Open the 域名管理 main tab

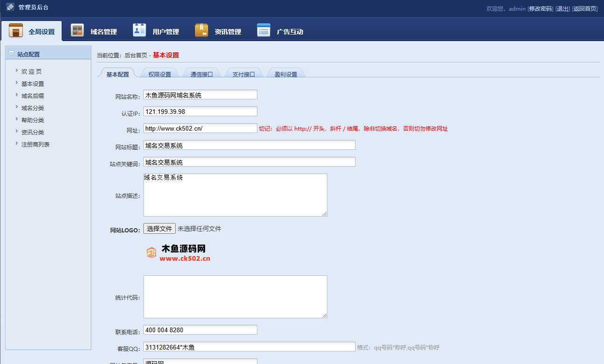[x=93, y=31]
